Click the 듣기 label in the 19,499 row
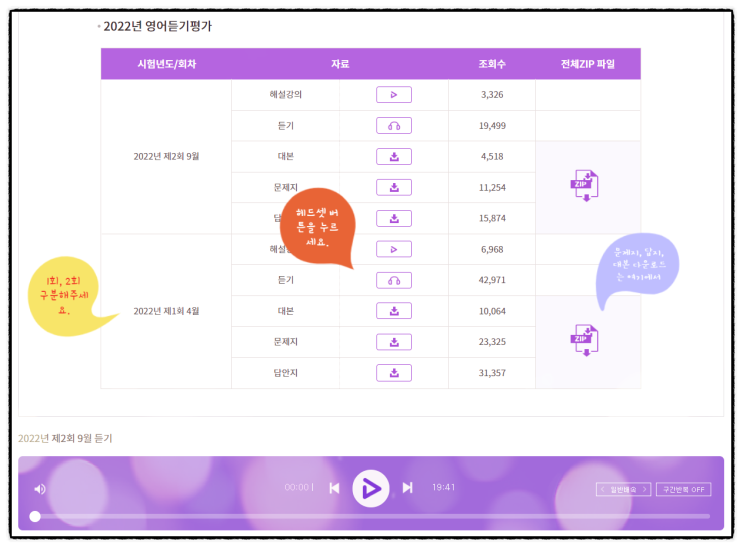The image size is (743, 548). 285,126
